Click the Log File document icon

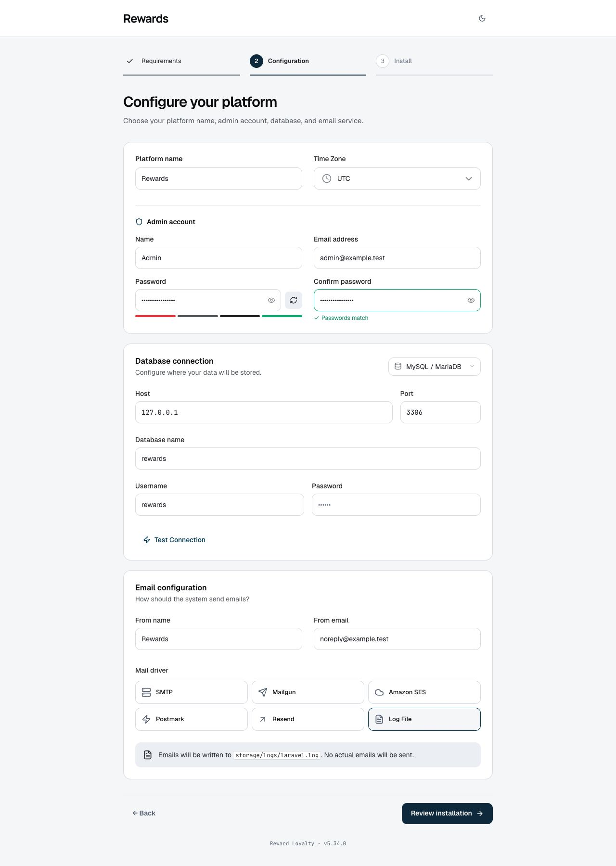pyautogui.click(x=379, y=719)
